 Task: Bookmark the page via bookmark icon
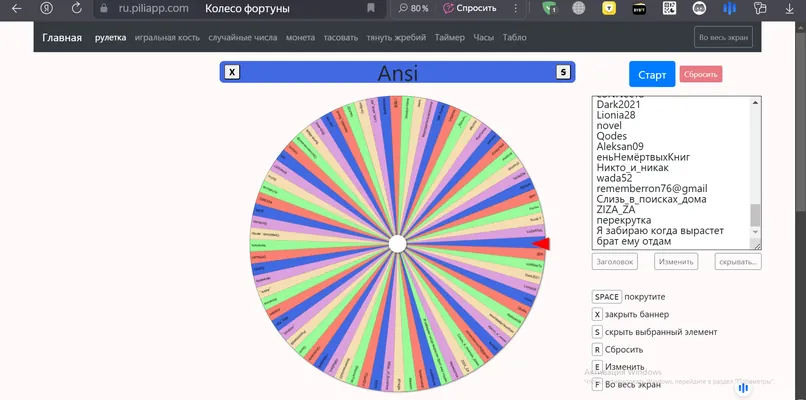[x=371, y=8]
